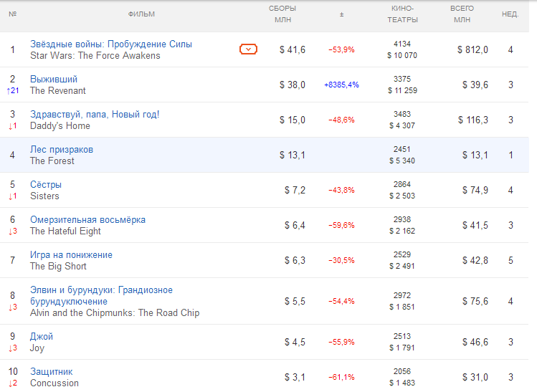Open the Звёздные войны: Пробуждение Силы link
This screenshot has height=392, width=537.
coord(110,44)
